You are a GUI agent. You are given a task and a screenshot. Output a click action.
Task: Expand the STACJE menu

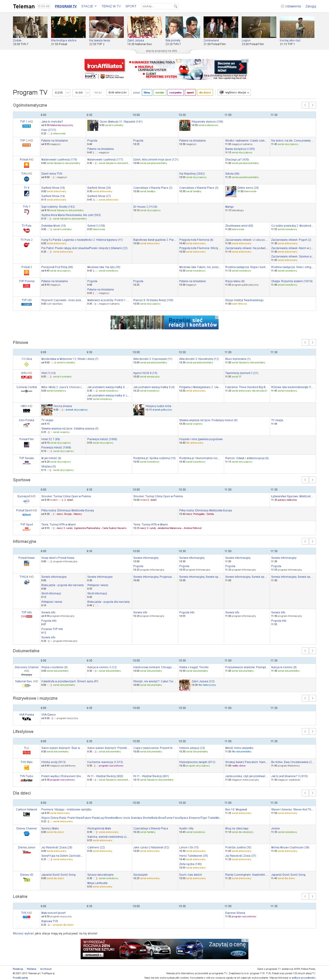click(x=88, y=6)
